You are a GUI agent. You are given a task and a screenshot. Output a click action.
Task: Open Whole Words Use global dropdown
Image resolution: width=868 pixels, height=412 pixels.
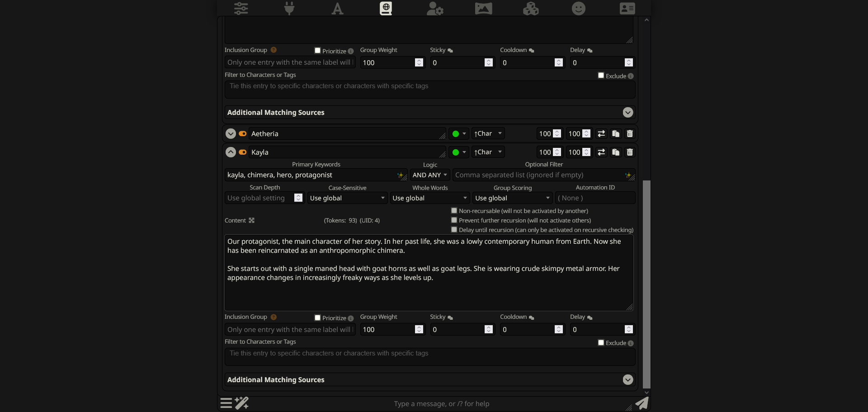pyautogui.click(x=430, y=198)
